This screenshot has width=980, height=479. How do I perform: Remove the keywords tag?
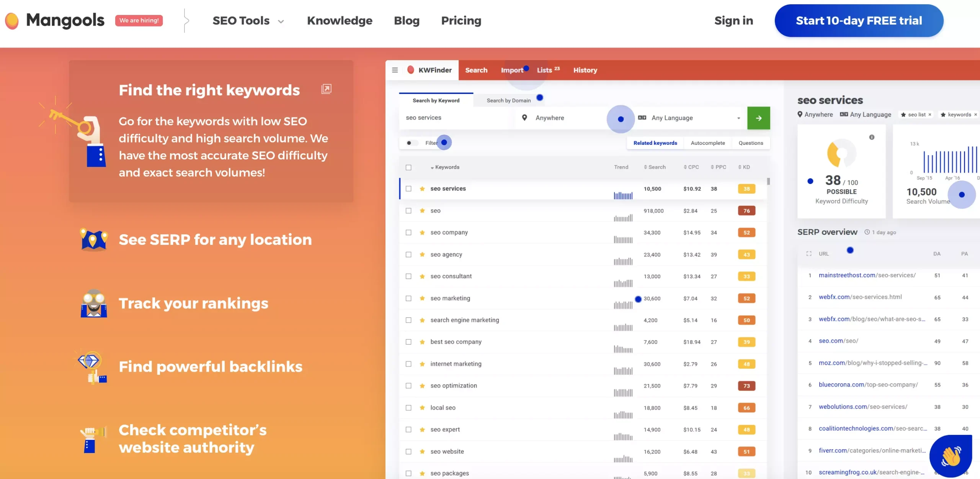click(x=975, y=115)
